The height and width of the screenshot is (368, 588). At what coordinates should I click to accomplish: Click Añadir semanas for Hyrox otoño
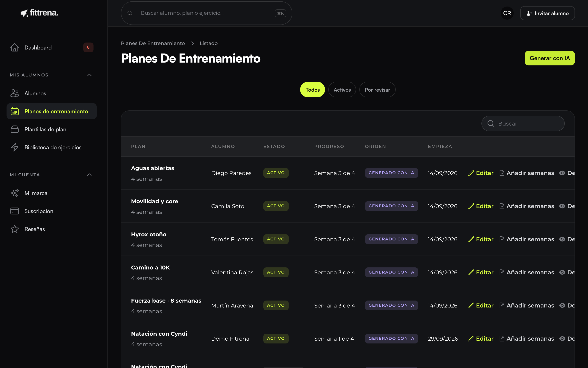click(x=527, y=239)
